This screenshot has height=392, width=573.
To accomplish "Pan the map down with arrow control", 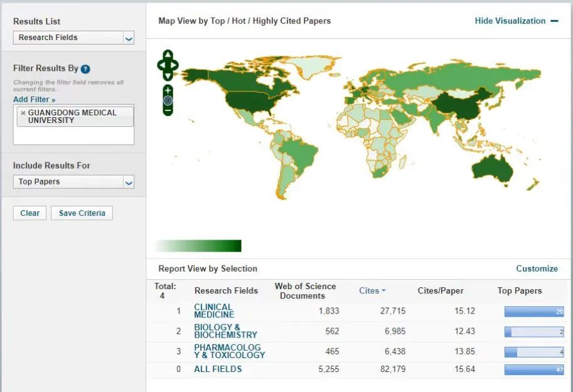I will 168,75.
